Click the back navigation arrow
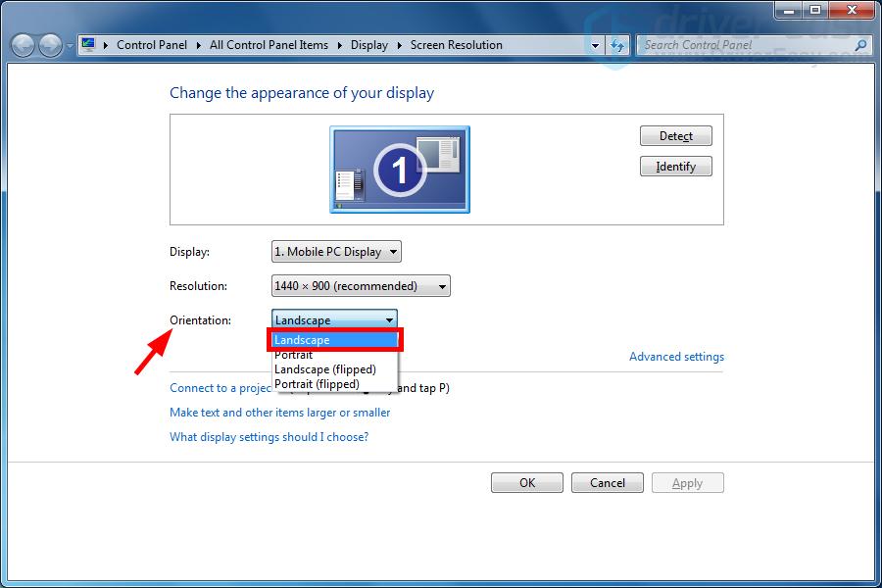 (x=22, y=44)
